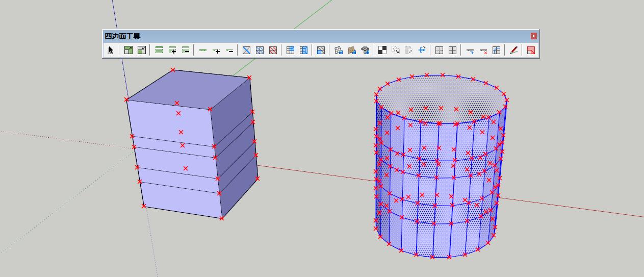Select the black arrow Select tool

(x=111, y=50)
